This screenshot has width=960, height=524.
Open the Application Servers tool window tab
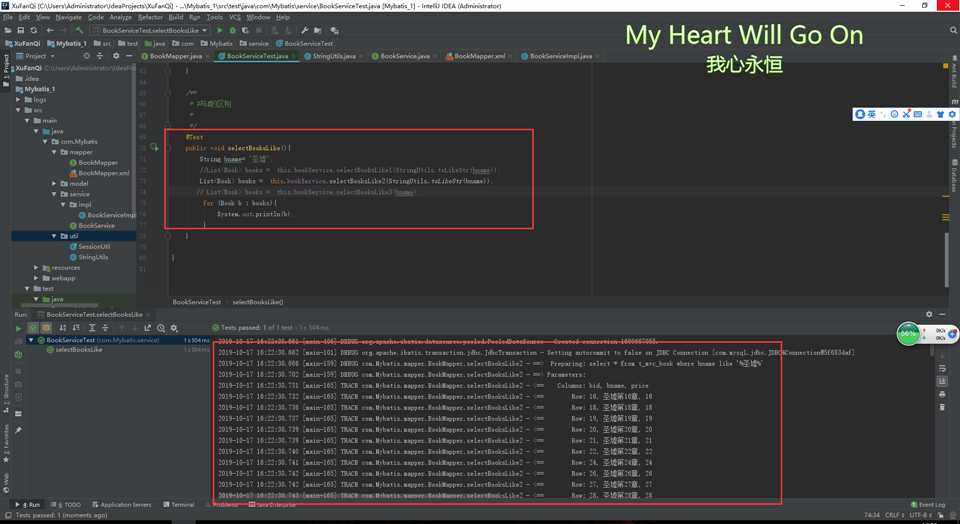tap(121, 505)
